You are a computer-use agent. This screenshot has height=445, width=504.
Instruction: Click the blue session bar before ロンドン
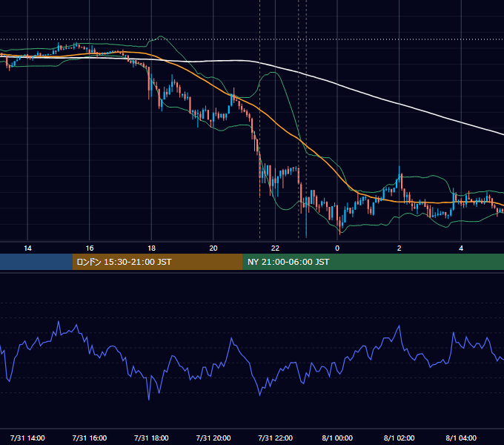pyautogui.click(x=36, y=262)
